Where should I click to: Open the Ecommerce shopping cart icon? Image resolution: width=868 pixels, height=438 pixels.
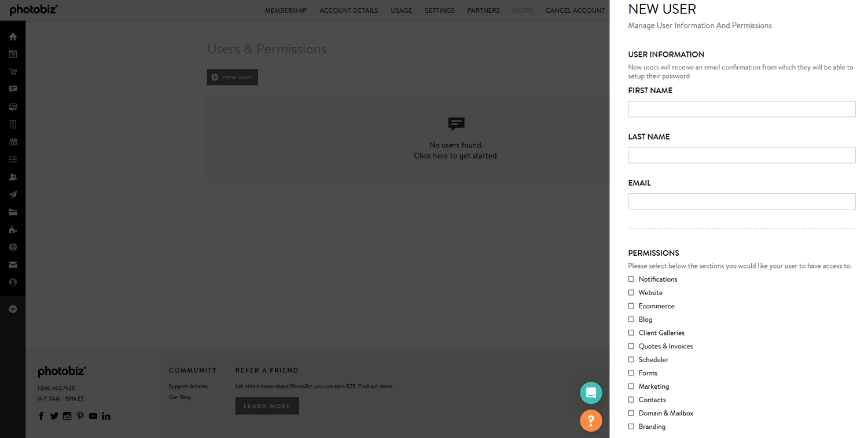point(13,72)
